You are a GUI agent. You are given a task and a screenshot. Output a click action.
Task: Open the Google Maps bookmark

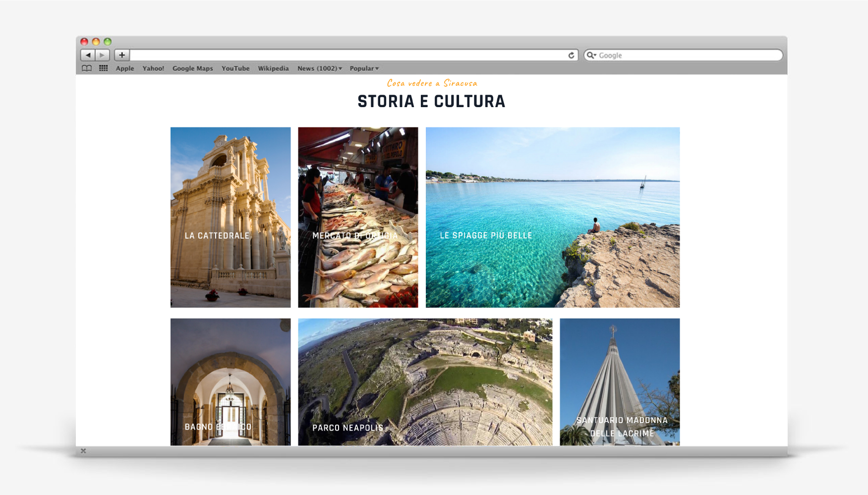[193, 68]
